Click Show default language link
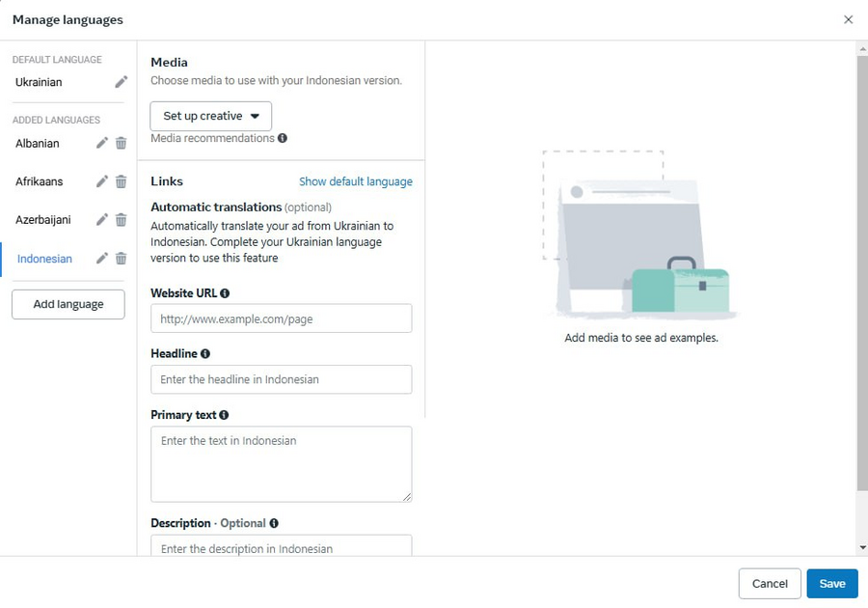 coord(355,181)
